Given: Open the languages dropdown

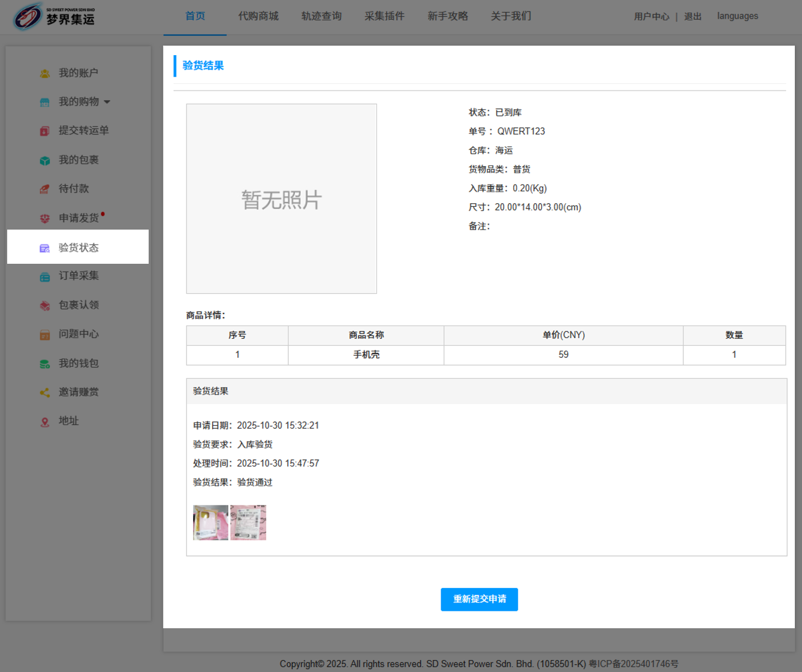Looking at the screenshot, I should 737,16.
